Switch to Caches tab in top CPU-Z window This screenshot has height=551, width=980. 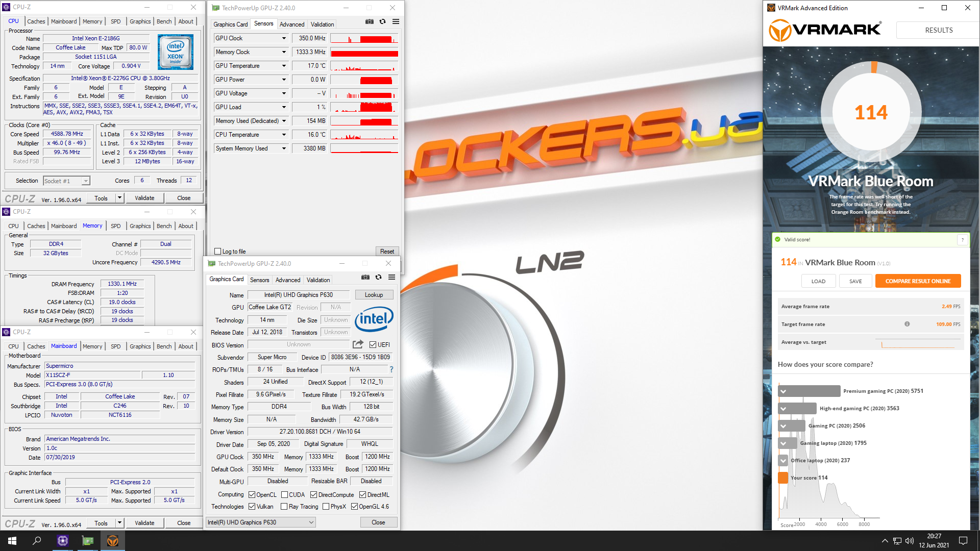pos(36,21)
